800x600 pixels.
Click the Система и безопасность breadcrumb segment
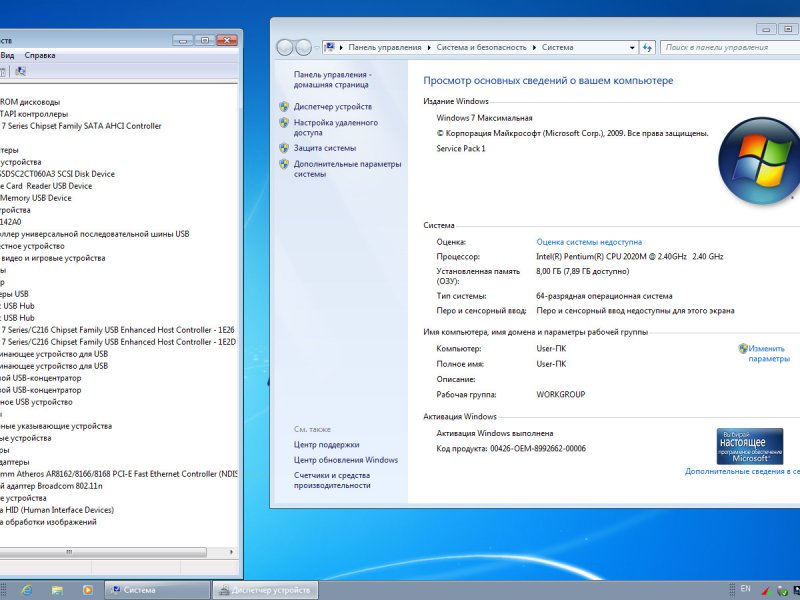pos(481,47)
